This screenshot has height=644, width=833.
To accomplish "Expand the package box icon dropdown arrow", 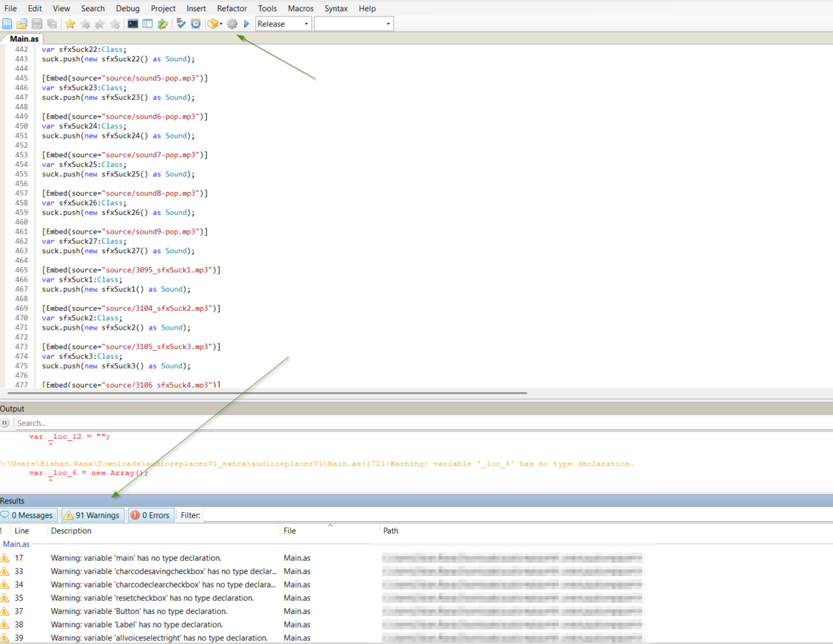I will (221, 24).
